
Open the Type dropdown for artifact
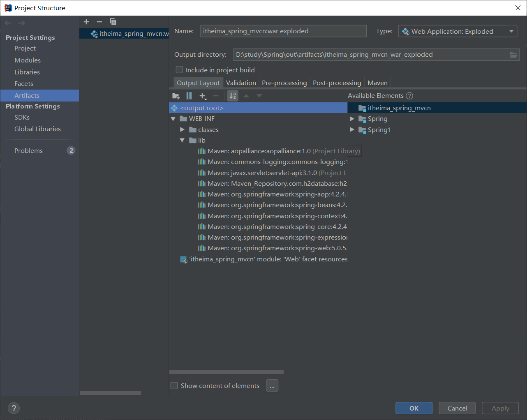click(458, 31)
